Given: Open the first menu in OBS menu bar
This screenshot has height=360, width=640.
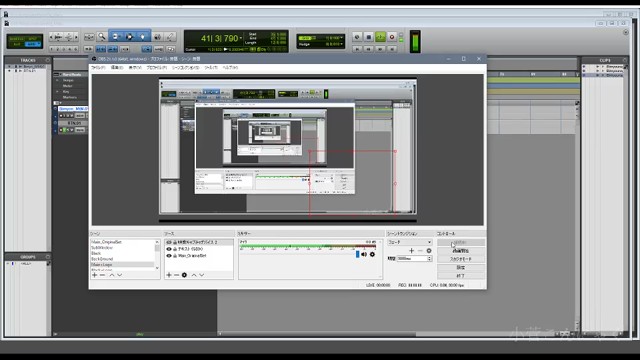Looking at the screenshot, I should [x=98, y=67].
